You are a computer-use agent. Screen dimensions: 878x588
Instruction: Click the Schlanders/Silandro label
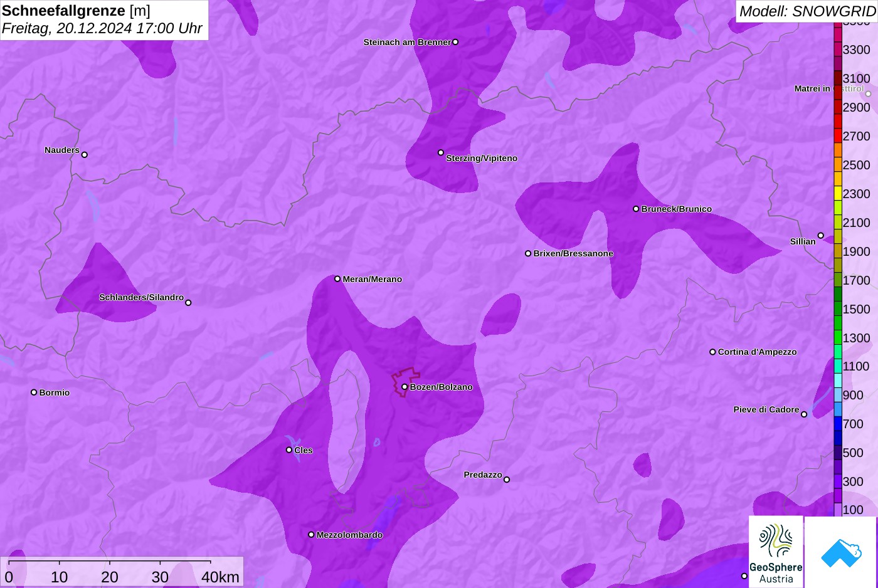(x=141, y=297)
